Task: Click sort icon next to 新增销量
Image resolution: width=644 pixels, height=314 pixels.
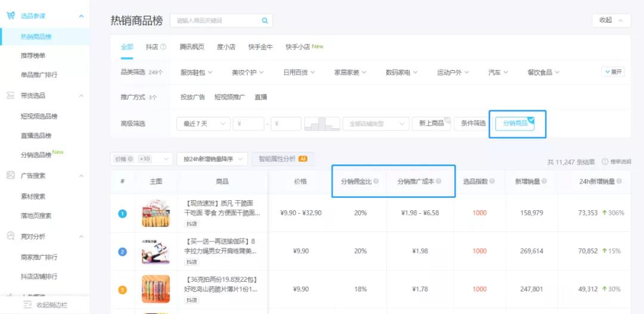Action: (x=544, y=181)
